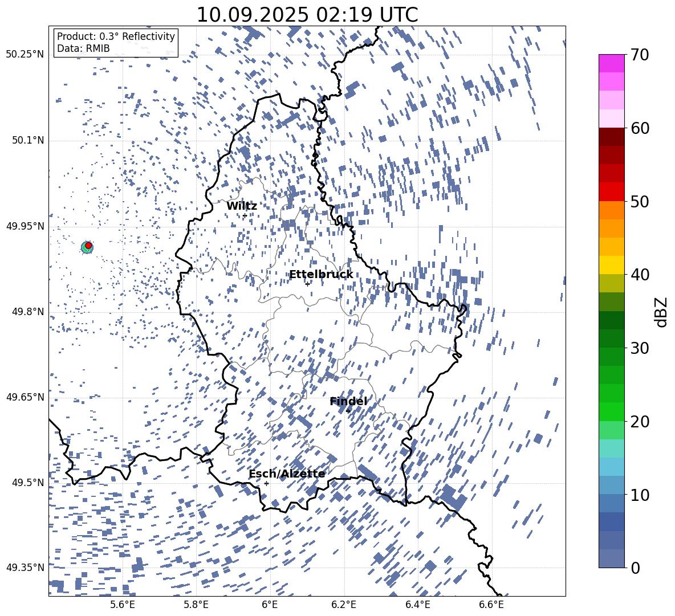The image size is (675, 616).
Task: Click the colorbar tick label 0
Action: (x=636, y=568)
